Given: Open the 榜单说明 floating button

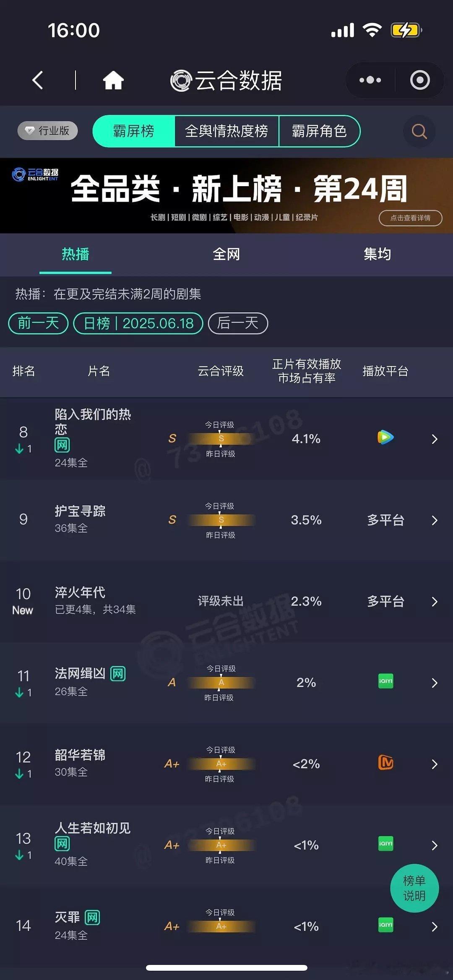Looking at the screenshot, I should tap(414, 888).
